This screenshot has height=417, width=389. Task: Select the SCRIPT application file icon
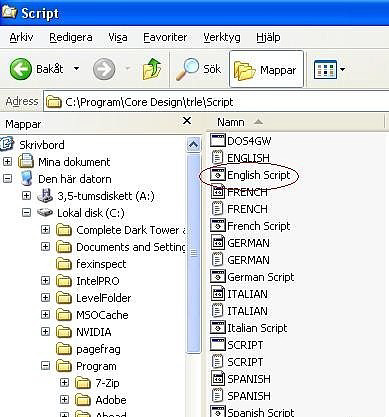(x=218, y=345)
